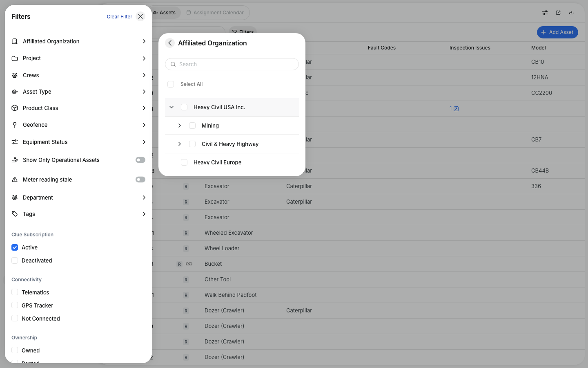Open the Project filter submenu arrow

click(144, 58)
